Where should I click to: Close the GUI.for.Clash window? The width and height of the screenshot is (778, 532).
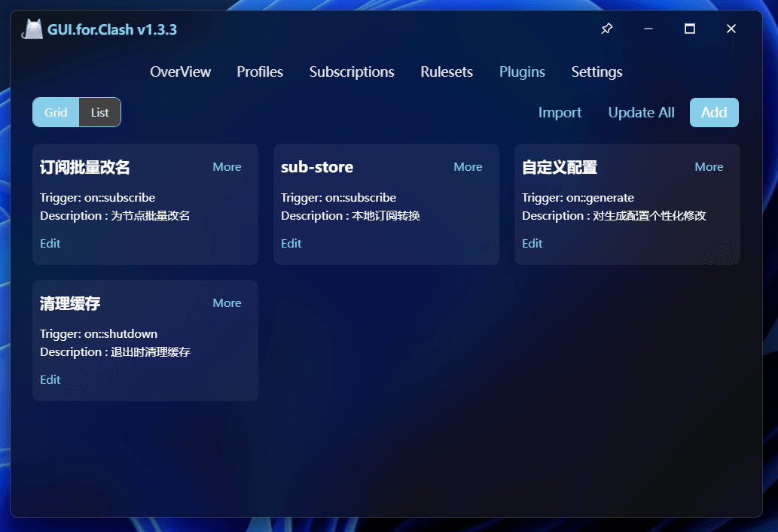[731, 29]
